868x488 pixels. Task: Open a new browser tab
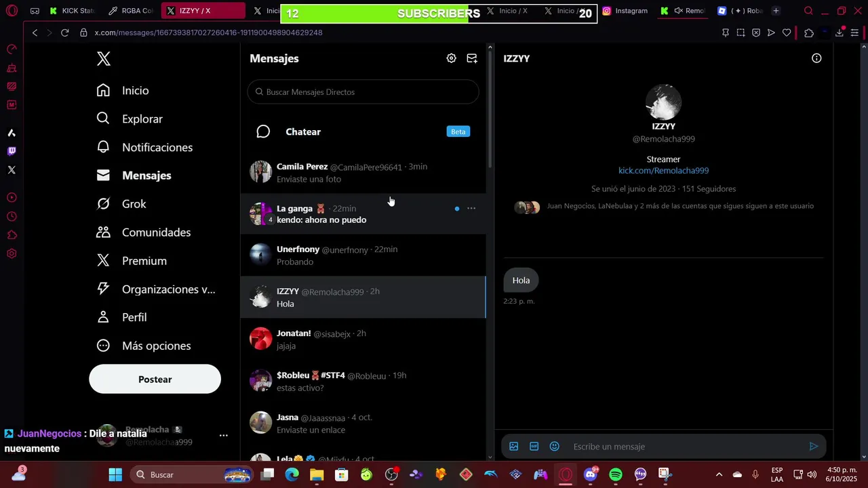coord(776,11)
